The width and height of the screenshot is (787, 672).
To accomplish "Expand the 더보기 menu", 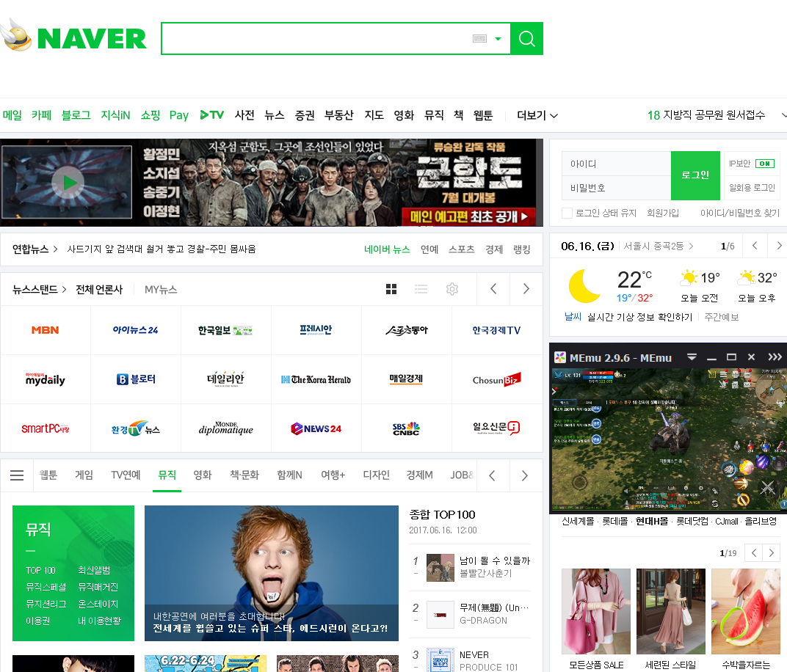I will click(537, 115).
